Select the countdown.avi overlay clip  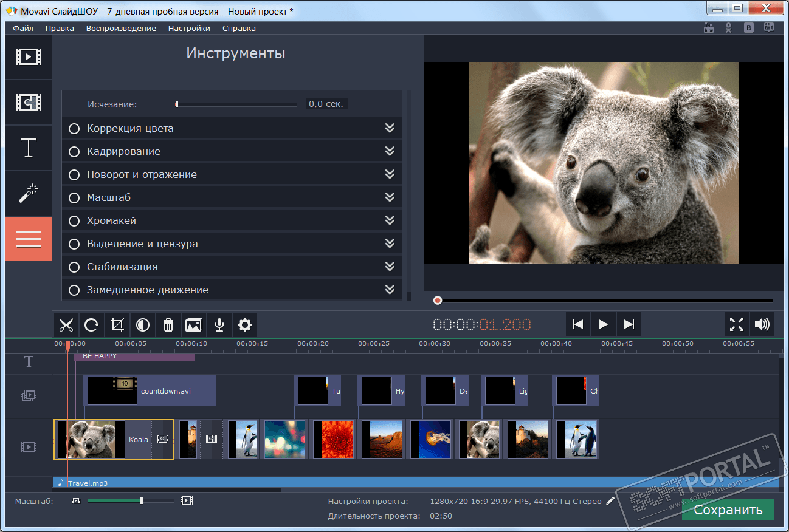(151, 390)
